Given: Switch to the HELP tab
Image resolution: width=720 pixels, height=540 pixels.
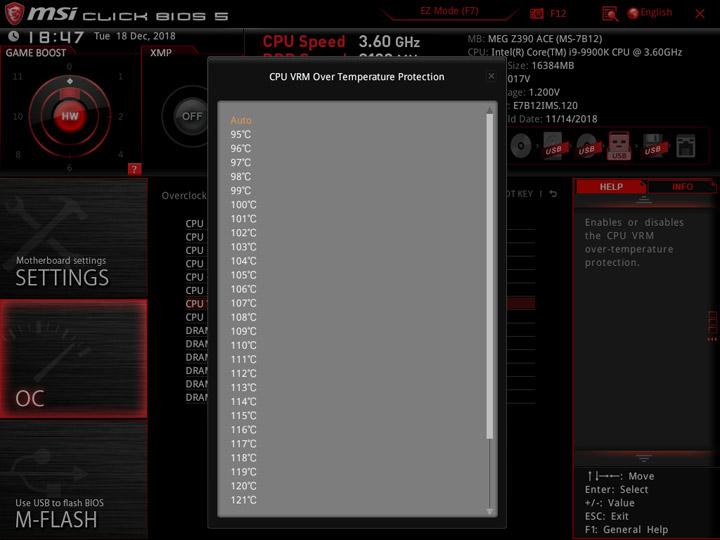Looking at the screenshot, I should click(x=611, y=187).
